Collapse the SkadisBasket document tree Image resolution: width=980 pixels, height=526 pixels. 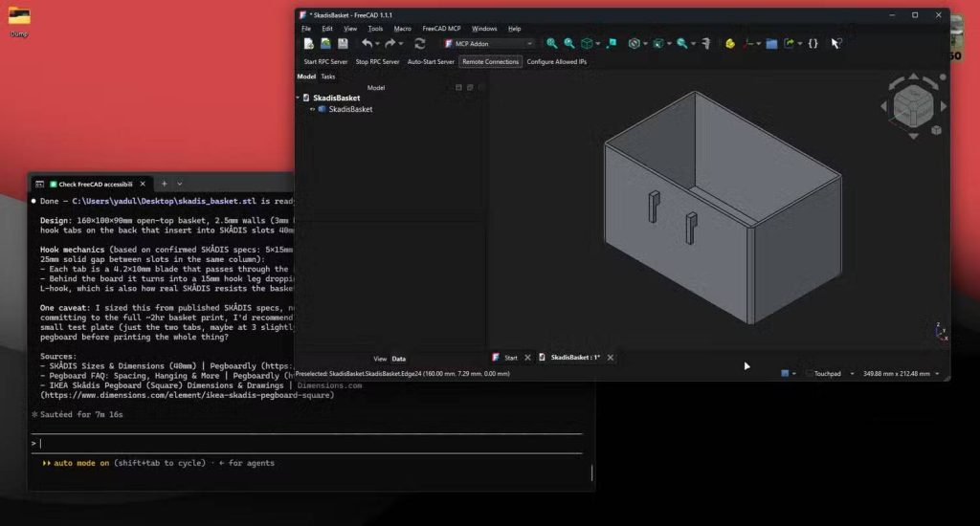coord(299,99)
